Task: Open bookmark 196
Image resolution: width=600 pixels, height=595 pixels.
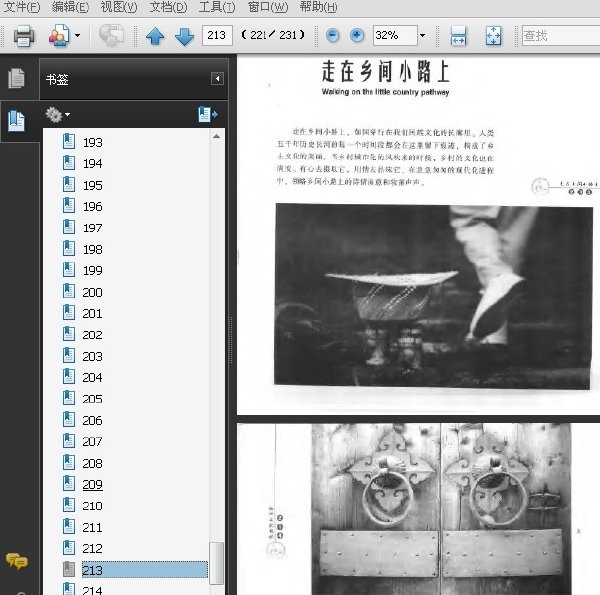Action: [93, 207]
